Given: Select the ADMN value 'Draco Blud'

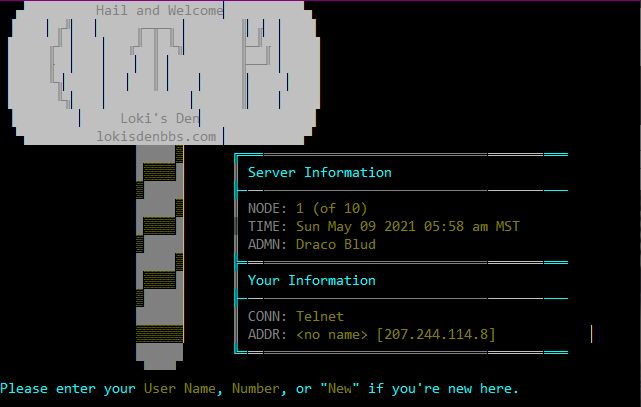Looking at the screenshot, I should coord(336,244).
